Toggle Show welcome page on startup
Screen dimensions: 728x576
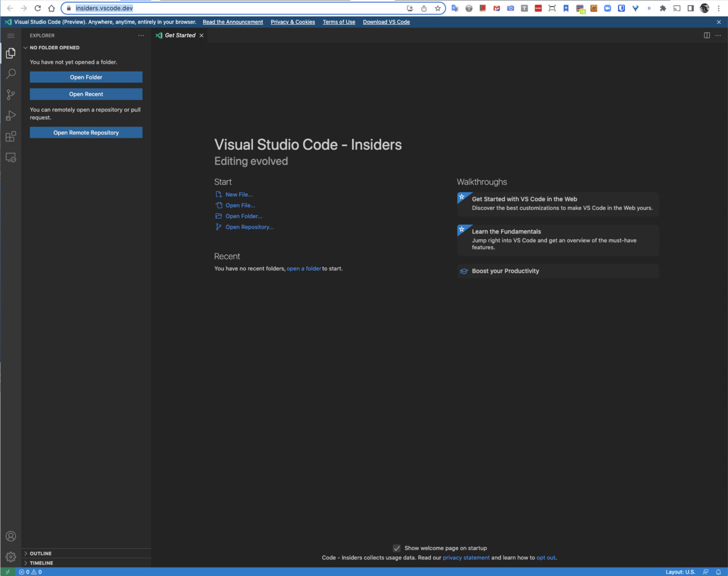pyautogui.click(x=397, y=548)
